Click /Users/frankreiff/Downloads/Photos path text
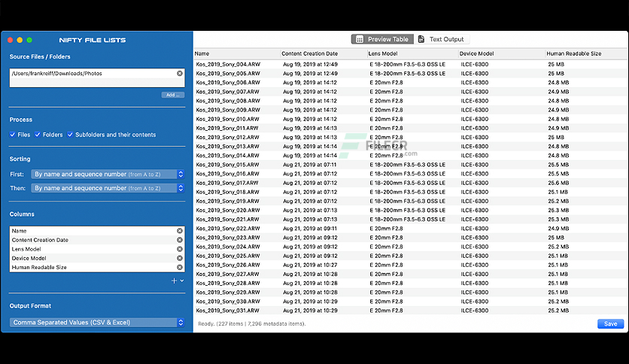 tap(57, 74)
